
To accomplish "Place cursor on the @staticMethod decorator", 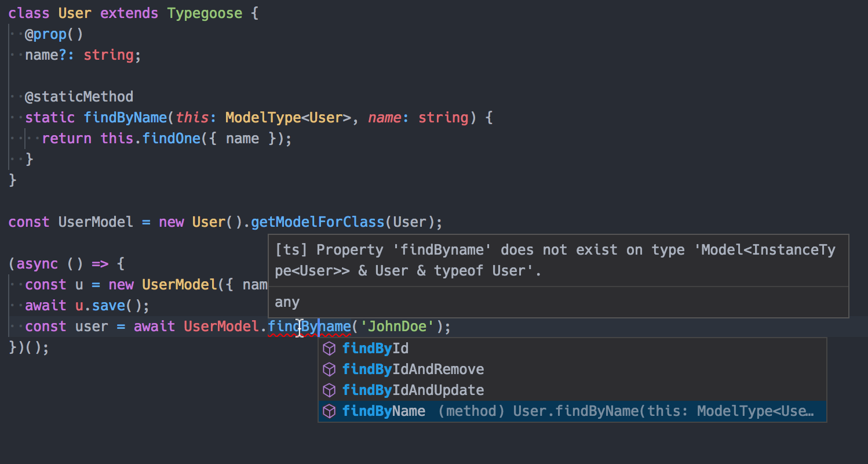I will tap(79, 96).
